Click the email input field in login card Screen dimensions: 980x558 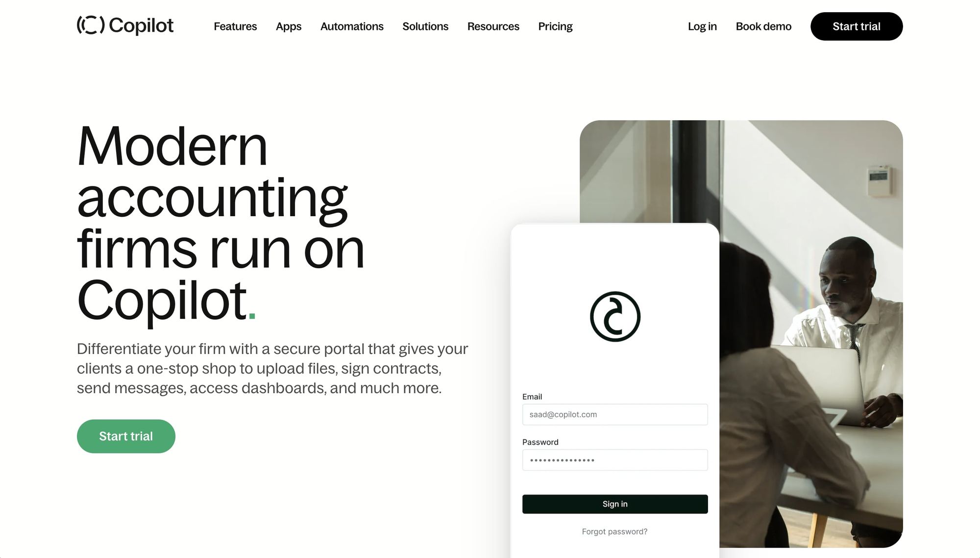(614, 414)
